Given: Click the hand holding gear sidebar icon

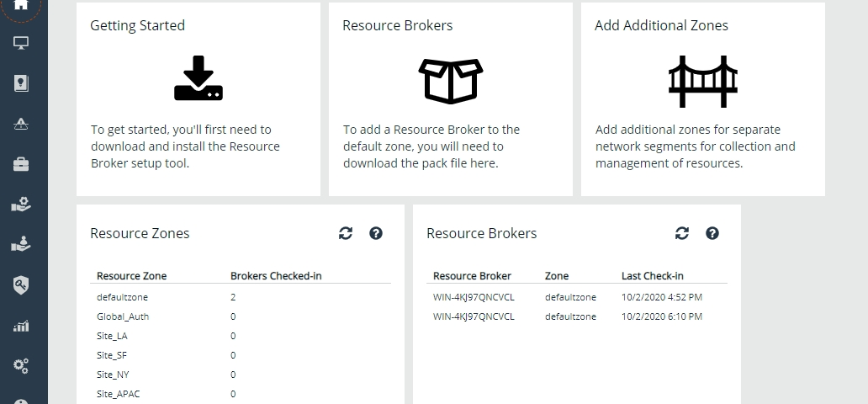Looking at the screenshot, I should tap(21, 205).
